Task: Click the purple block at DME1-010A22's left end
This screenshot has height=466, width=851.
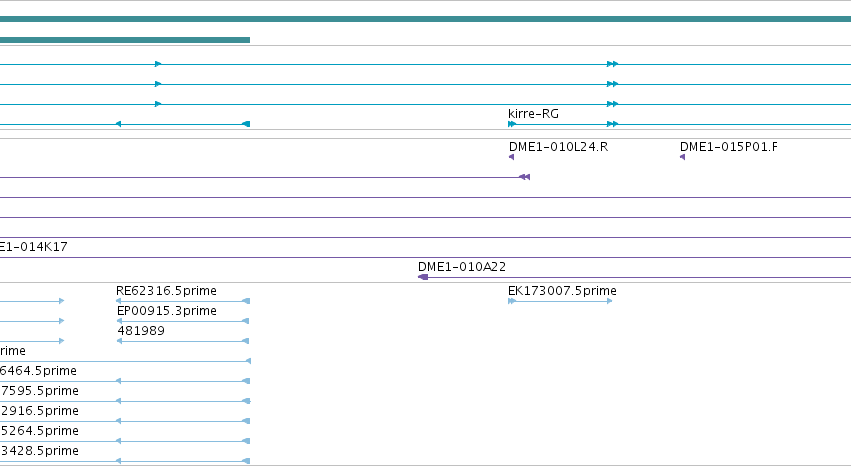Action: click(x=423, y=277)
